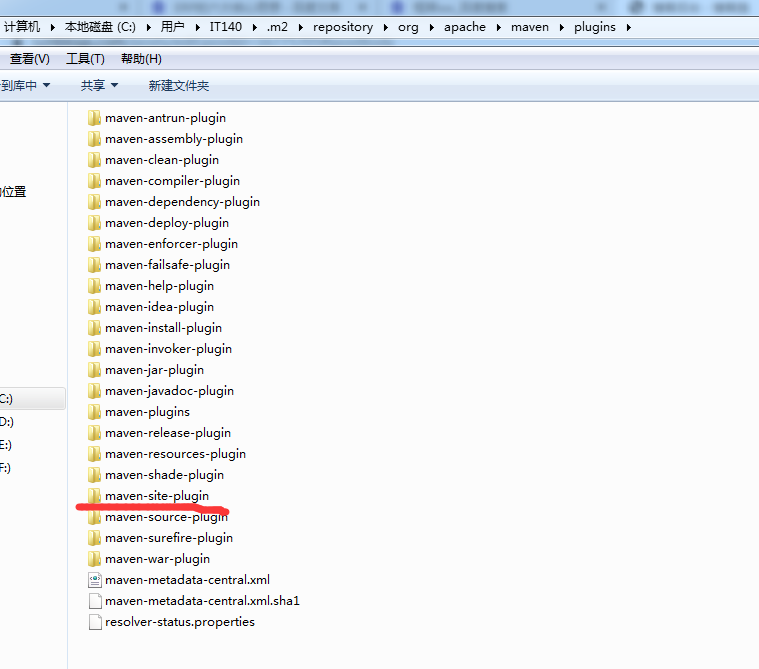This screenshot has width=759, height=669.
Task: Expand the breadcrumb arrow after repository
Action: (385, 28)
